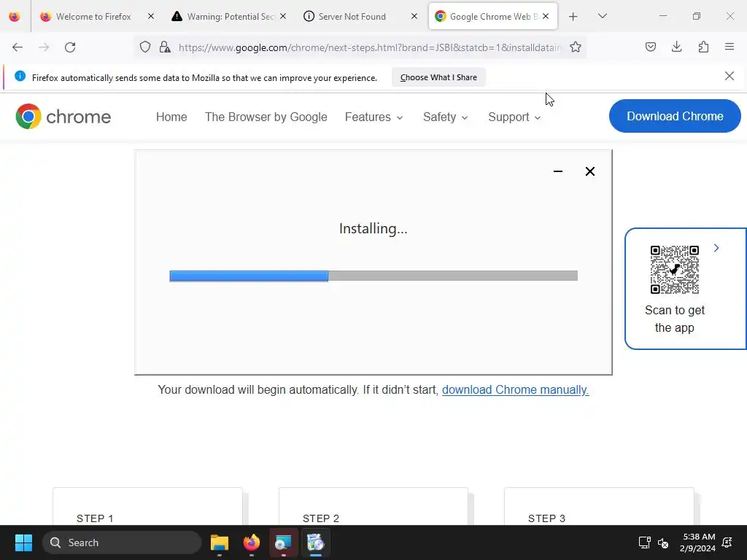Screen dimensions: 747x560
Task: Open the Home nav link
Action: point(171,117)
